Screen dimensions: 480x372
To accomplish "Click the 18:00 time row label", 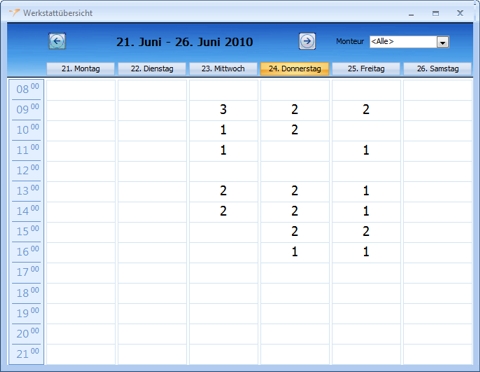I will (27, 293).
